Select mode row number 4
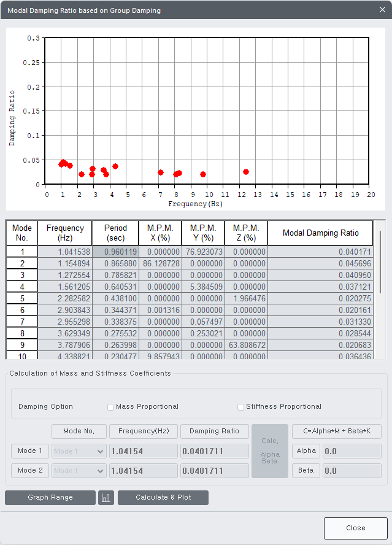This screenshot has width=392, height=545. tap(22, 287)
